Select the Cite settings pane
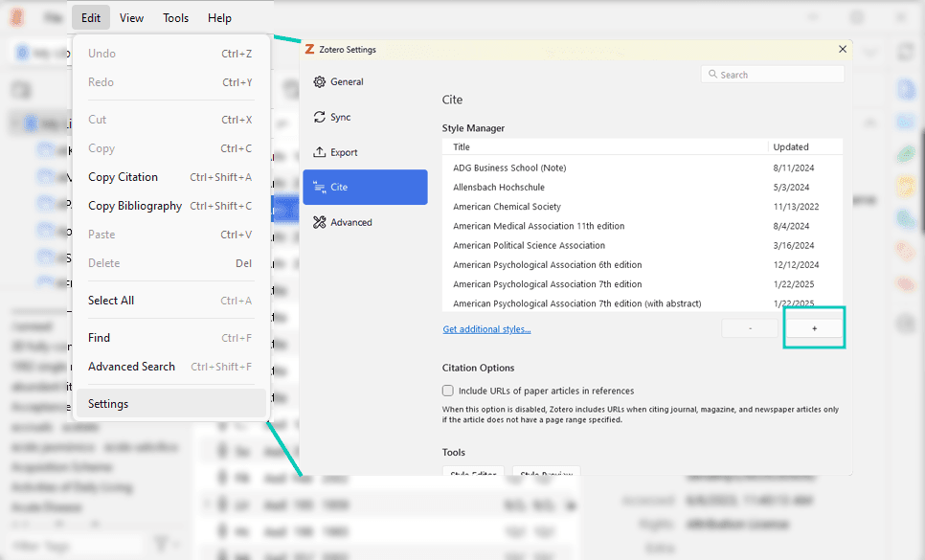The height and width of the screenshot is (560, 925). pos(365,188)
